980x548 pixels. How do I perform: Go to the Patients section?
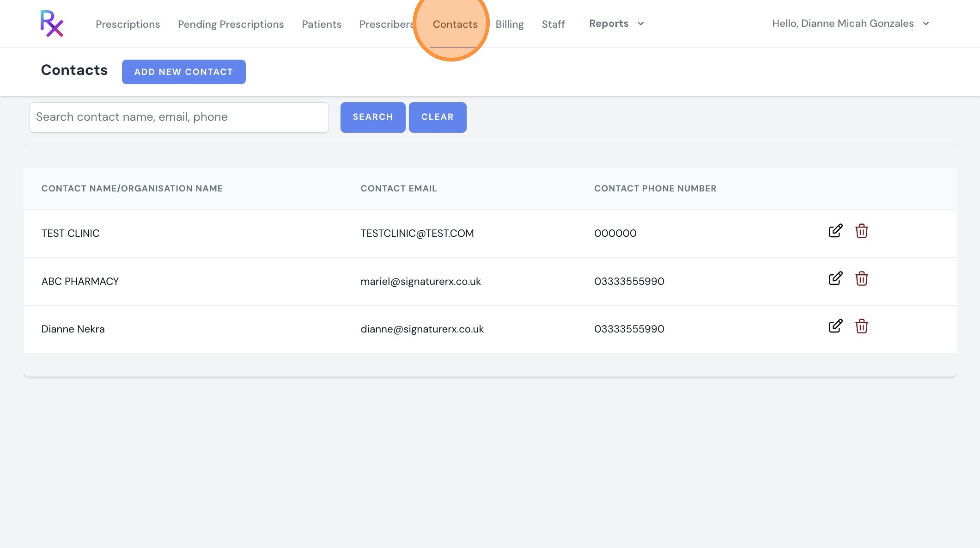click(322, 24)
